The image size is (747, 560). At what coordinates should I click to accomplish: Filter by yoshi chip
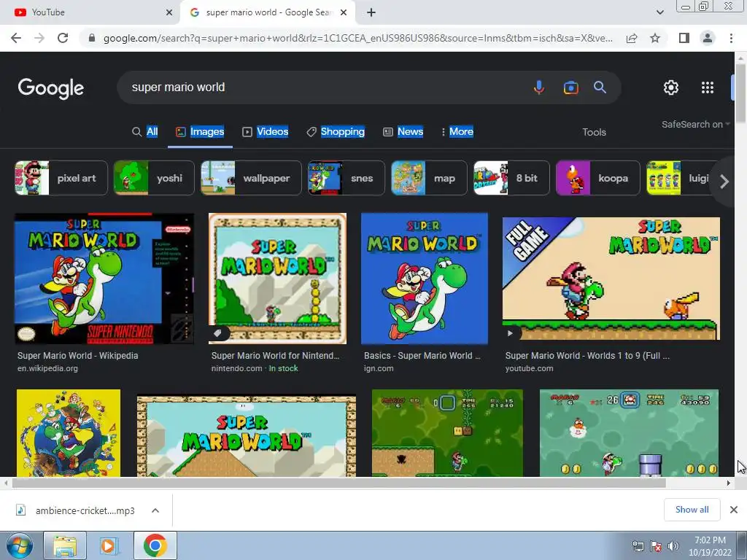click(154, 178)
